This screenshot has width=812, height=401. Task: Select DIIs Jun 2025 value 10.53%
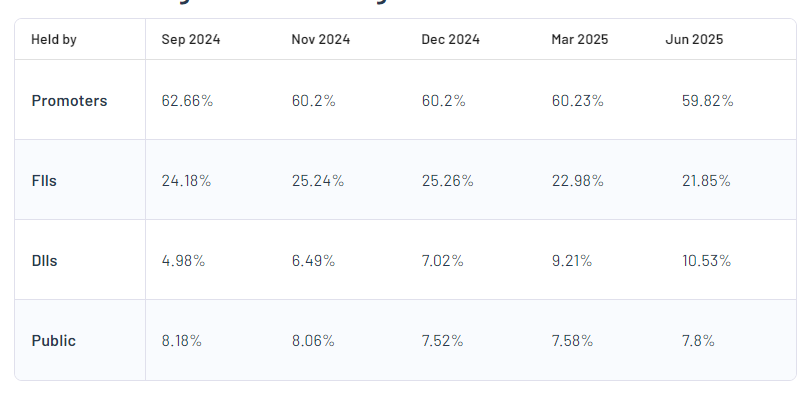706,261
